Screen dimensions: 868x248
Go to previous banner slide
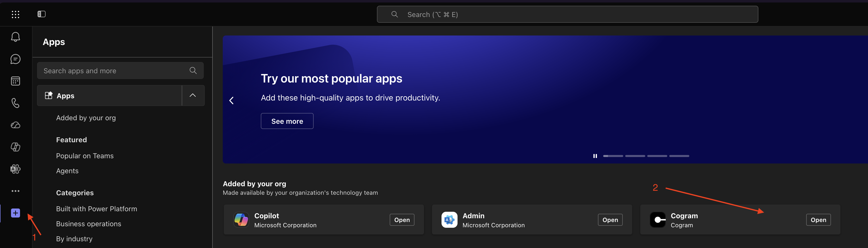[232, 100]
